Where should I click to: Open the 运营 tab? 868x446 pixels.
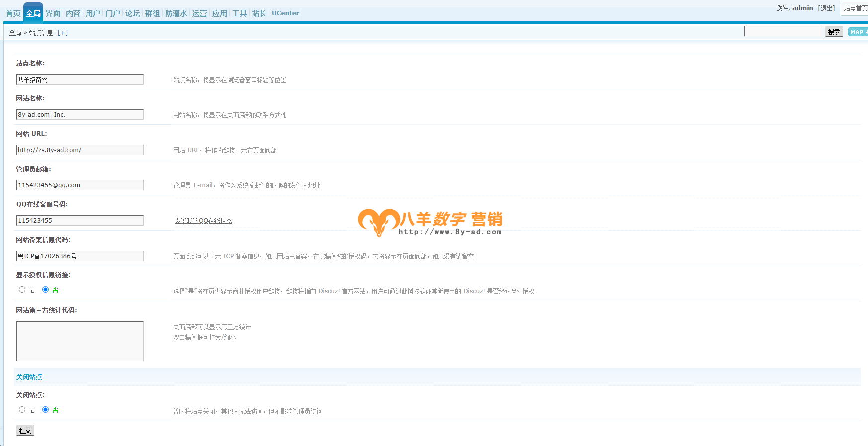200,13
